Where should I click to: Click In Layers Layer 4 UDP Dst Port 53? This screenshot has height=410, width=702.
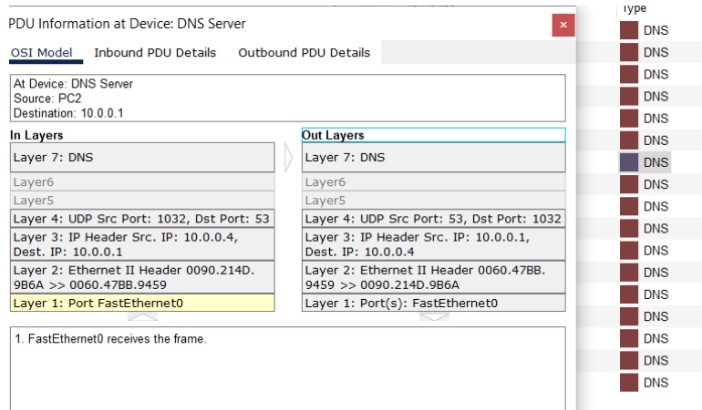click(x=141, y=219)
